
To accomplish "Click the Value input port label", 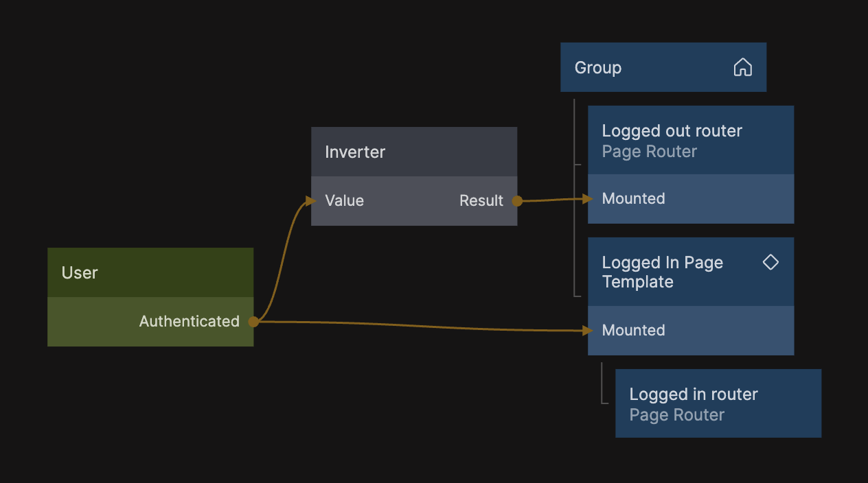I will point(345,201).
